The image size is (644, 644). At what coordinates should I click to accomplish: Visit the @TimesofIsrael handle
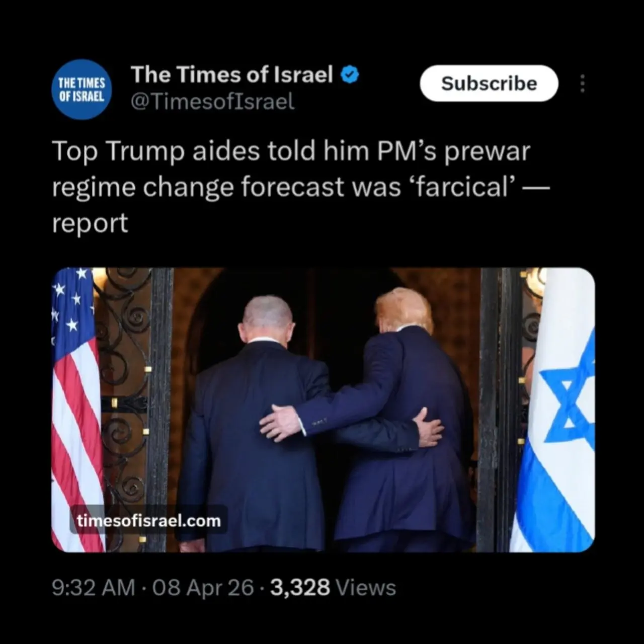212,102
